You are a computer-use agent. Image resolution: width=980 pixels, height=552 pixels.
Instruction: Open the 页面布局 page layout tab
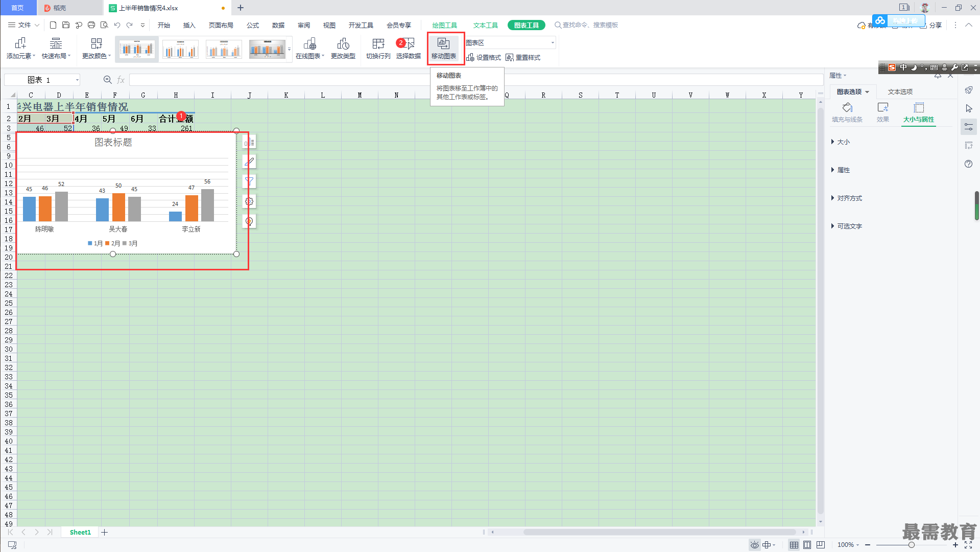point(221,25)
